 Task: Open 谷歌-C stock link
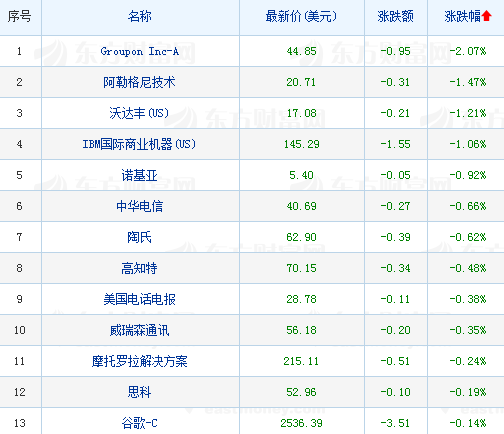pos(139,423)
